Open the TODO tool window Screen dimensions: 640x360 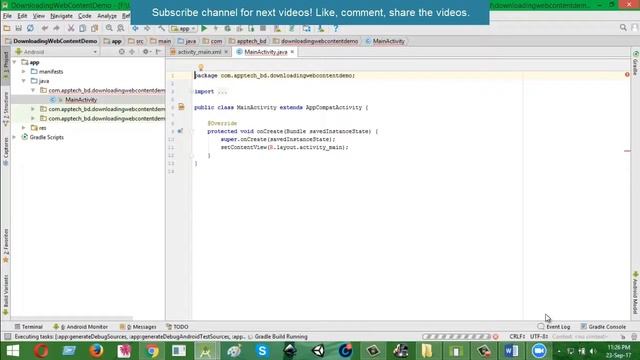pyautogui.click(x=177, y=327)
